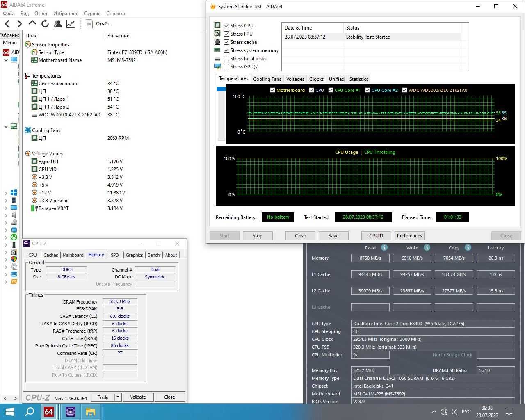Viewport: 525px width, 420px height.
Task: Select the green DirectX icon in tree
Action: [x=14, y=237]
